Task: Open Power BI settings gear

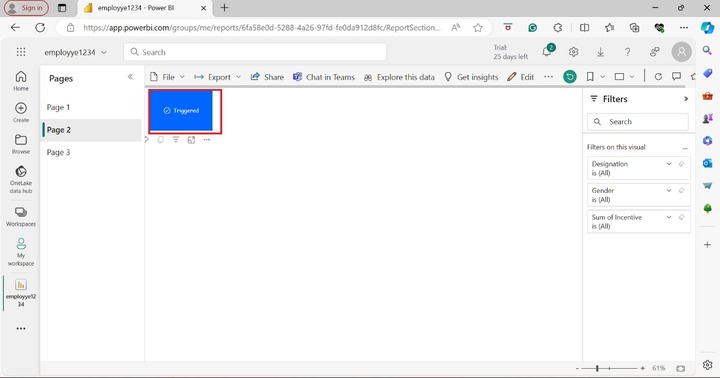Action: pos(574,52)
